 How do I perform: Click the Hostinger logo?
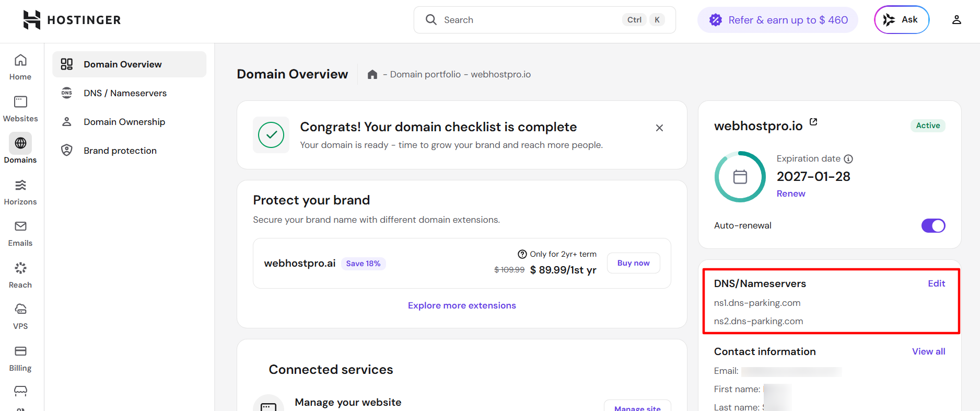pos(72,20)
